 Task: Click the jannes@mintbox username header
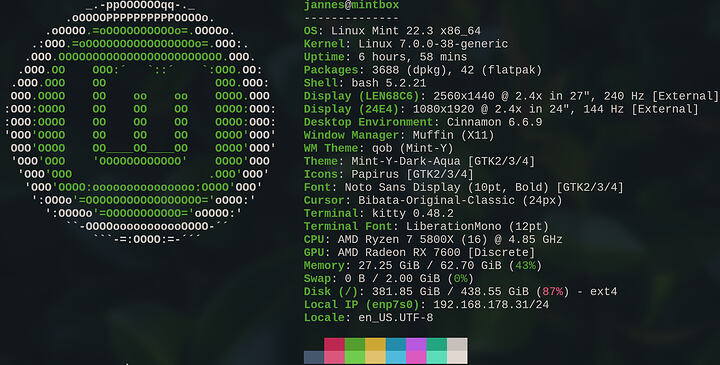[351, 6]
